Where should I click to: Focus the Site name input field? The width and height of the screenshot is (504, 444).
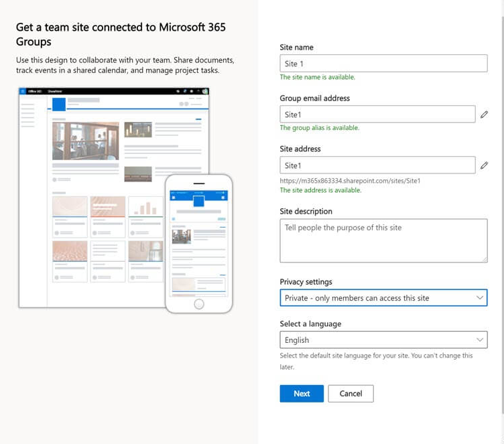(x=383, y=64)
